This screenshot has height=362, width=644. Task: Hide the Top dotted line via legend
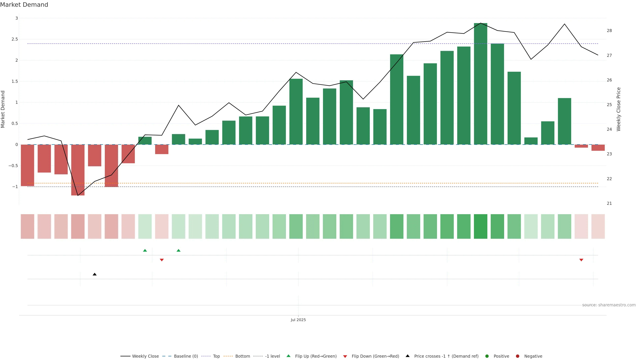pyautogui.click(x=216, y=356)
